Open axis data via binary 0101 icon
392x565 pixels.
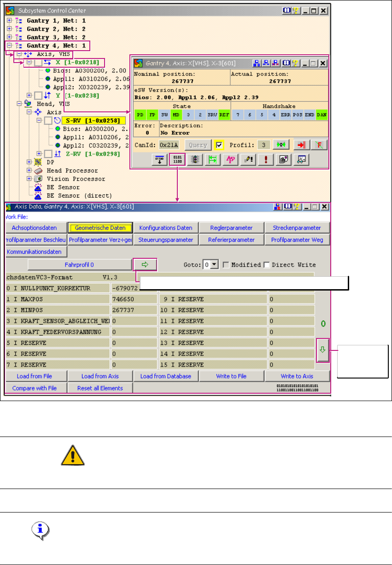pyautogui.click(x=177, y=159)
